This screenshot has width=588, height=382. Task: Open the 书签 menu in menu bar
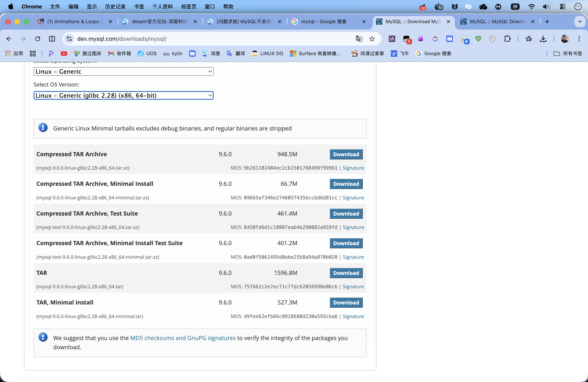pos(139,7)
